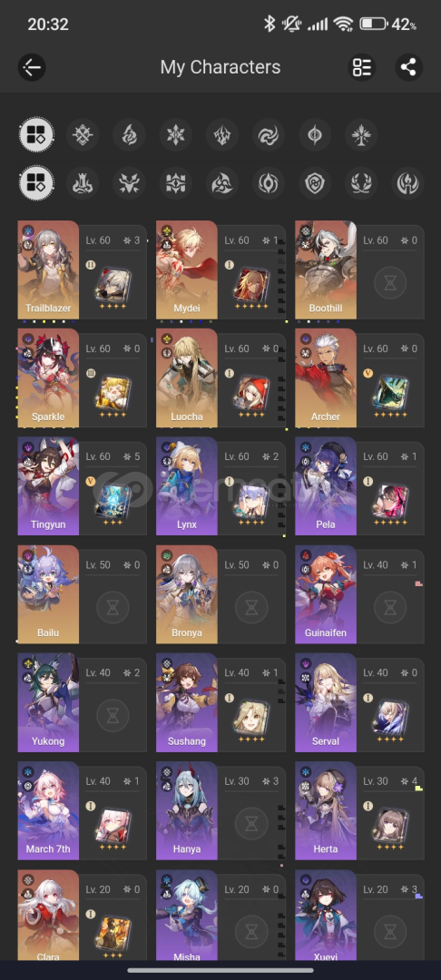Filter by Wind element icon

pyautogui.click(x=269, y=134)
